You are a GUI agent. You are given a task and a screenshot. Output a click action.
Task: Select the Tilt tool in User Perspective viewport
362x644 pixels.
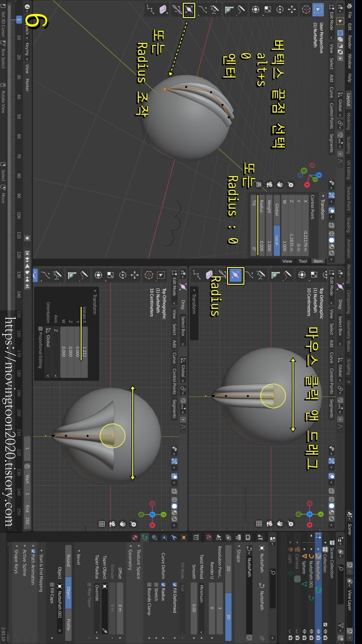tap(177, 10)
